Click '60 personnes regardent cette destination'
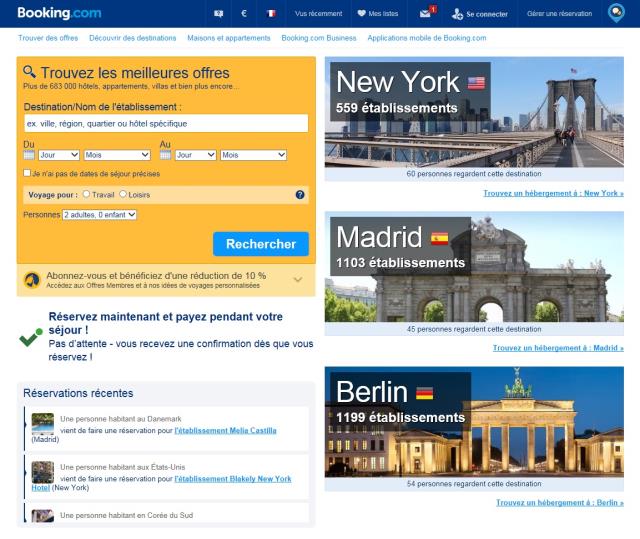Screen dimensions: 640x539 click(x=474, y=174)
